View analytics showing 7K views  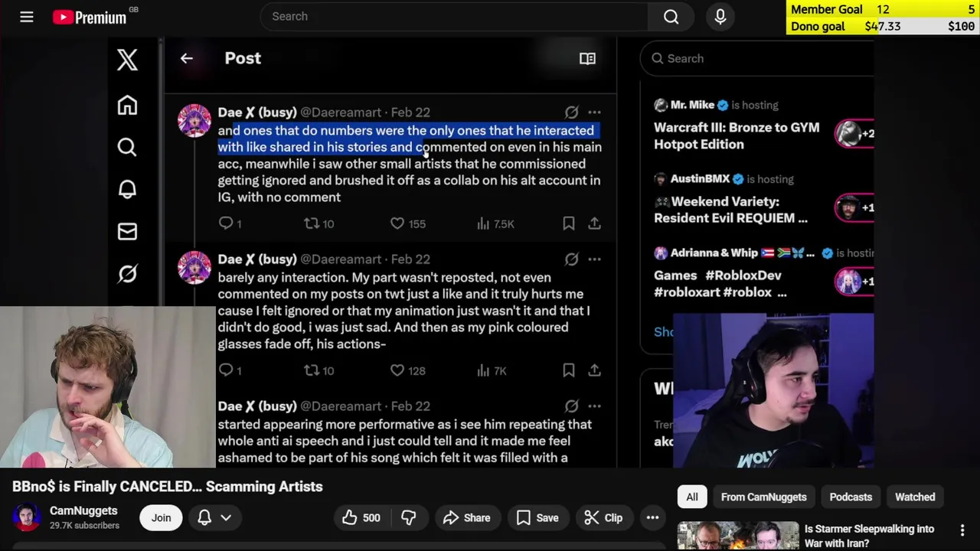click(492, 370)
